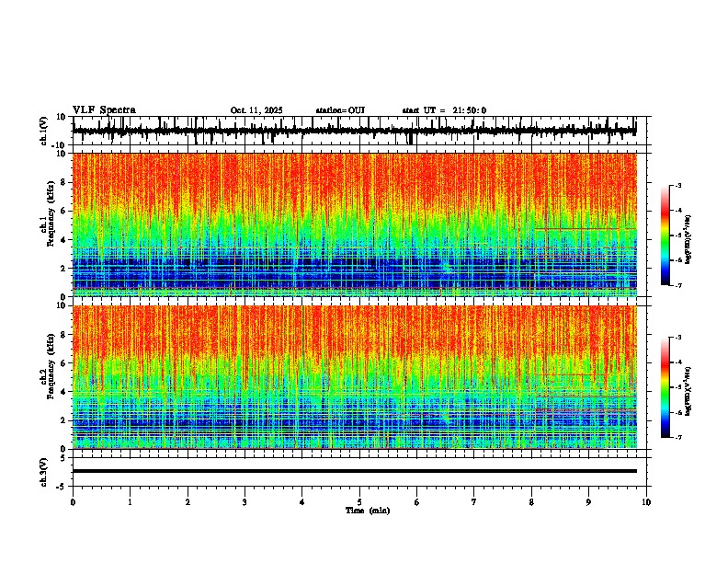The image size is (728, 563).
Task: Click the "VLF Spectra" plot title
Action: pyautogui.click(x=104, y=110)
